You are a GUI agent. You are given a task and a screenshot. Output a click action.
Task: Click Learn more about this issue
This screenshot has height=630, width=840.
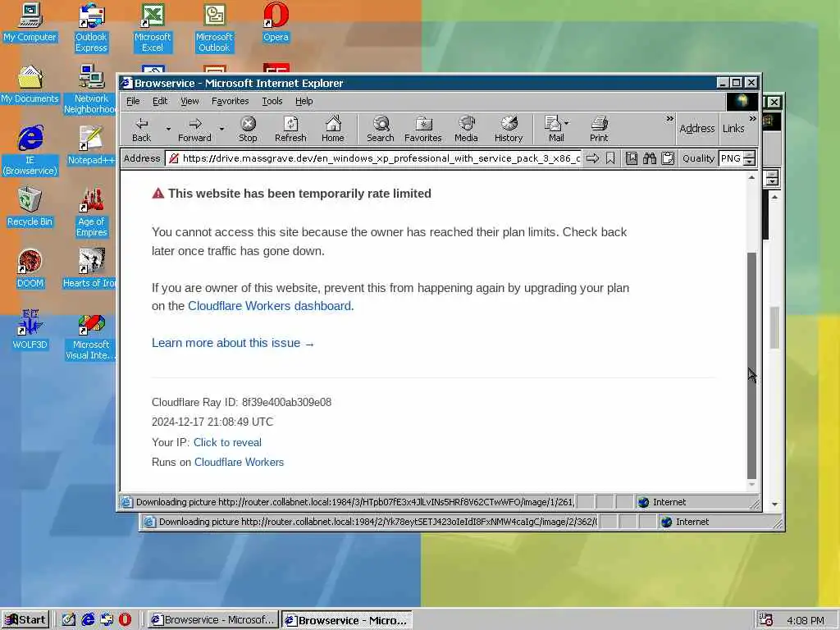(233, 343)
